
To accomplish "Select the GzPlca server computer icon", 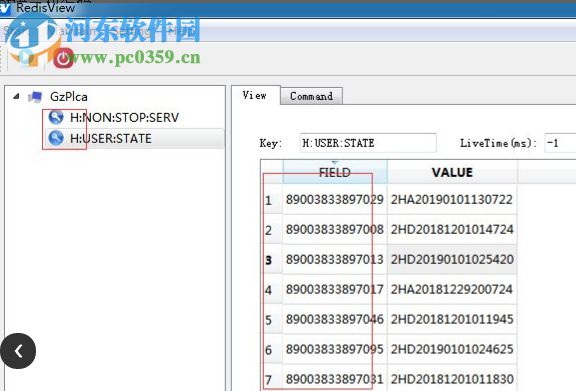I will tap(35, 97).
